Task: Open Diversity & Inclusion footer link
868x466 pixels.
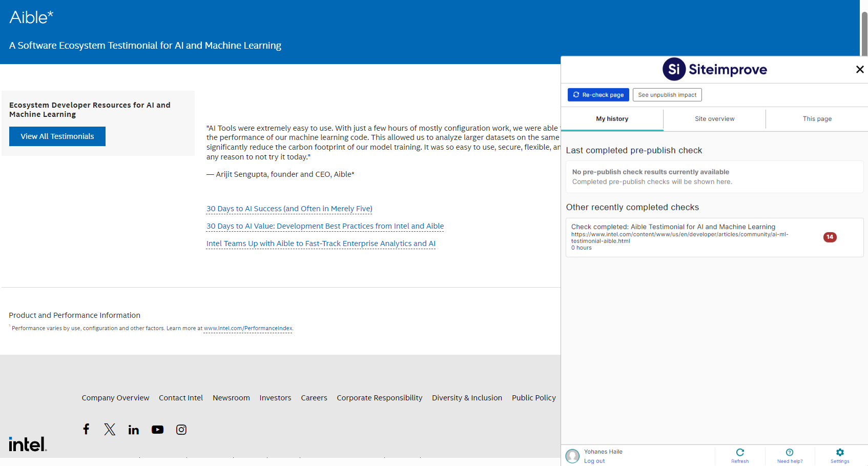Action: pyautogui.click(x=467, y=398)
